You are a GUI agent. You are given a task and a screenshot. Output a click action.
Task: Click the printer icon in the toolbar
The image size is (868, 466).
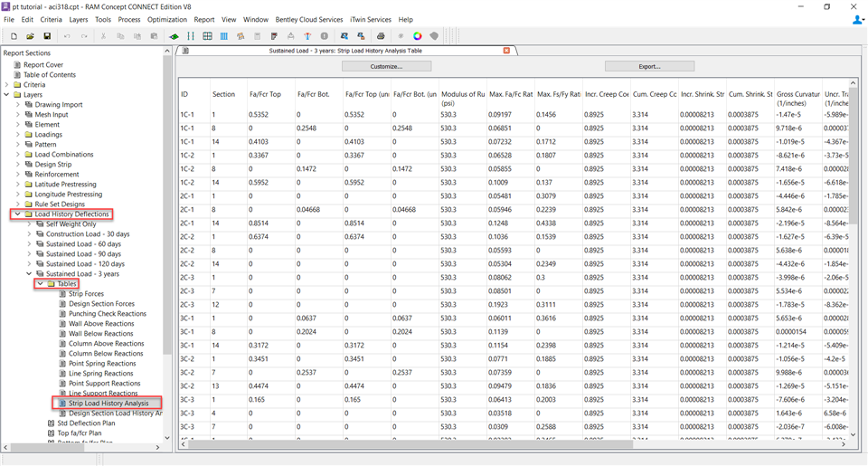coord(381,36)
